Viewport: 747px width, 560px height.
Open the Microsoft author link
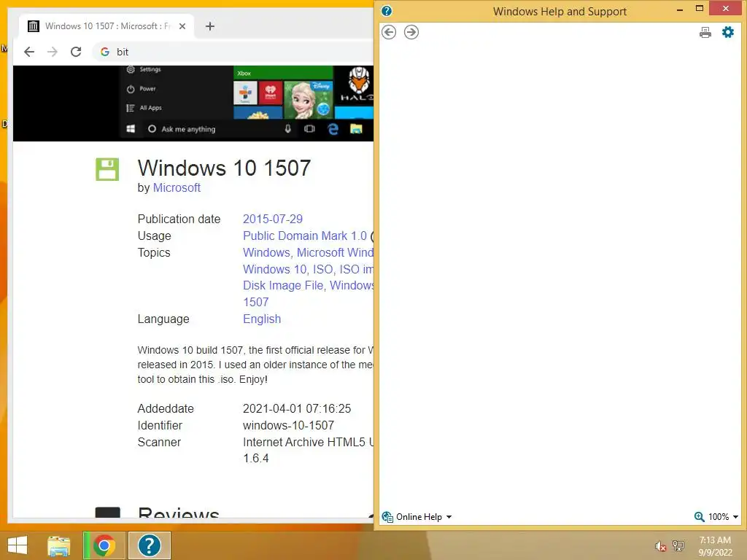click(177, 187)
